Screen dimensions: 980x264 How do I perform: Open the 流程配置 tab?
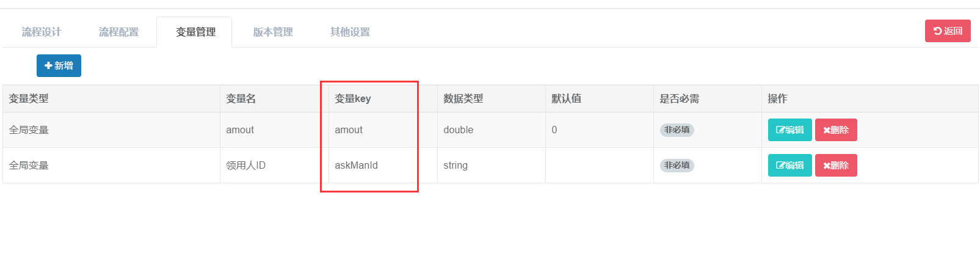click(x=118, y=32)
